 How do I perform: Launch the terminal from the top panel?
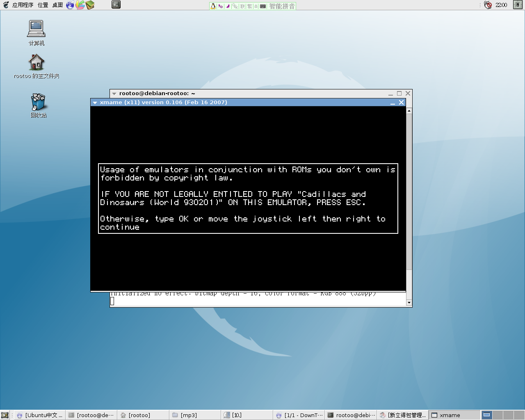116,5
